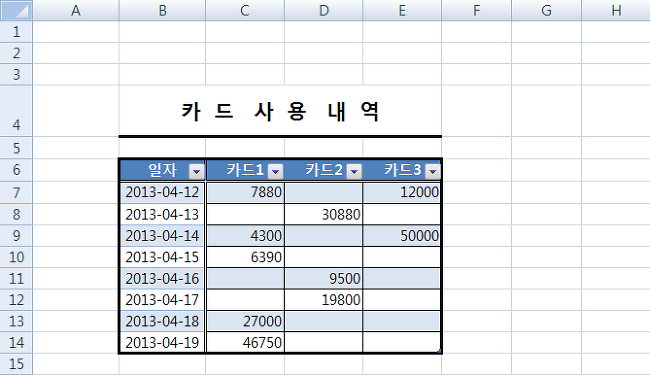The image size is (650, 375).
Task: Select column G header
Action: pyautogui.click(x=547, y=10)
